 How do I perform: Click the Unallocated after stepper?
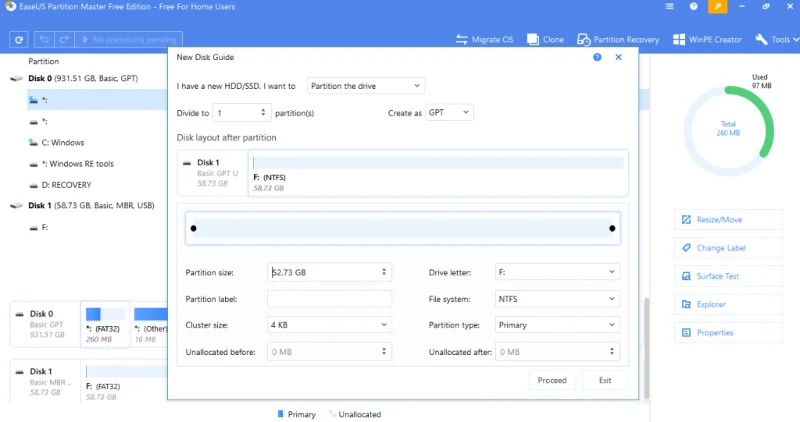point(611,351)
